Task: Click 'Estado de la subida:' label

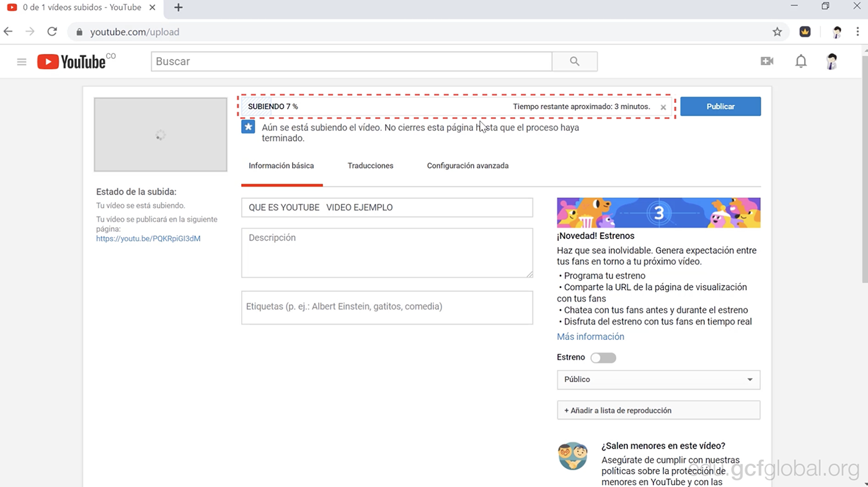Action: pos(136,192)
